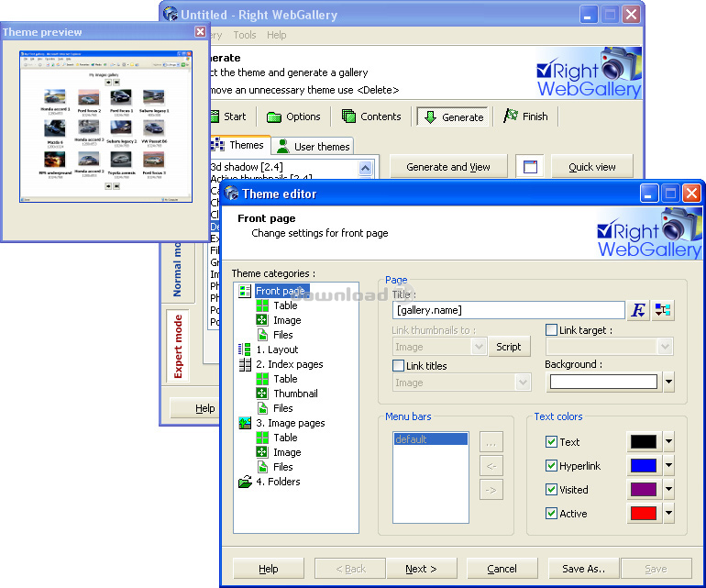Click the font style icon beside Title field
706x588 pixels.
639,310
